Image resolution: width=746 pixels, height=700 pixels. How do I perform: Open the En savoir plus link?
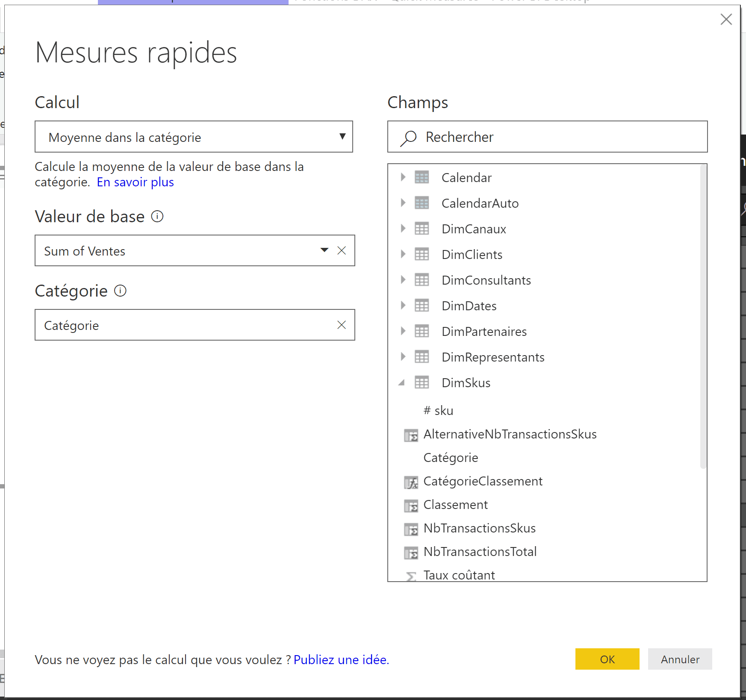click(x=135, y=182)
